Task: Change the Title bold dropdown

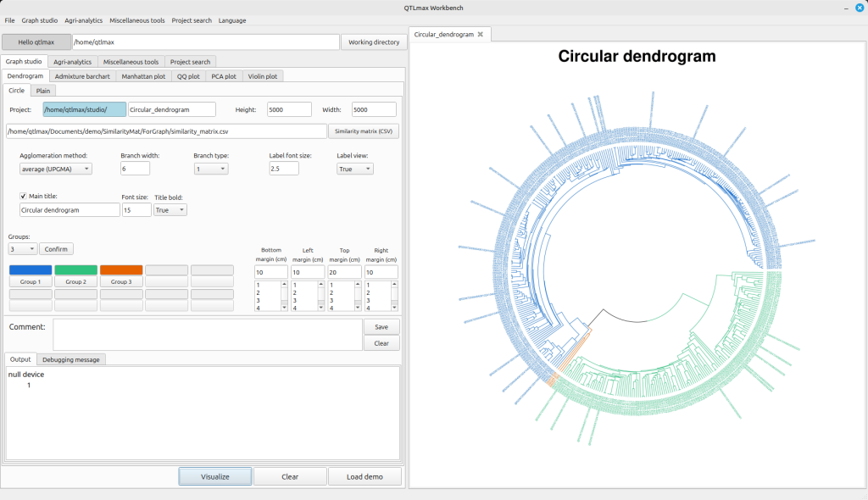Action: pyautogui.click(x=170, y=210)
